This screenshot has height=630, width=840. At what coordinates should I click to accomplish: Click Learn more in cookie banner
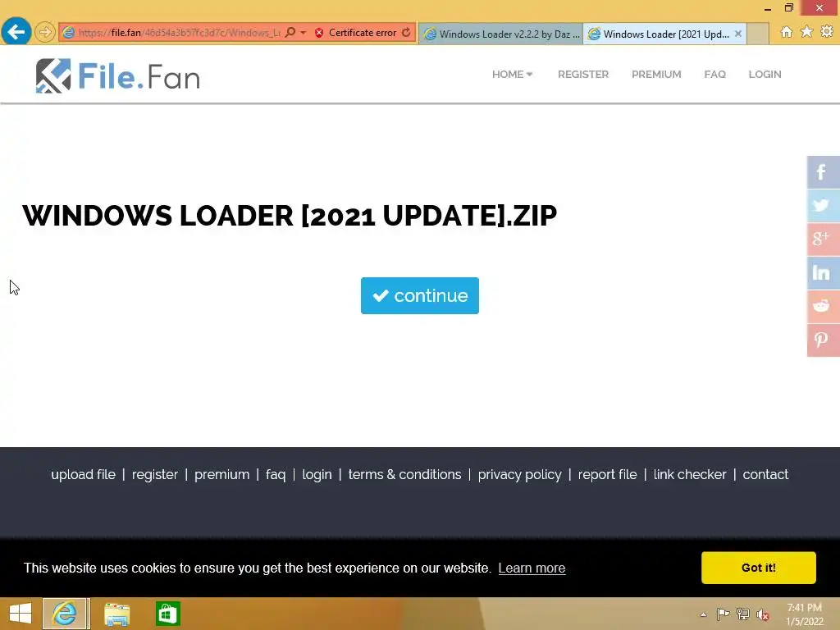pos(532,568)
